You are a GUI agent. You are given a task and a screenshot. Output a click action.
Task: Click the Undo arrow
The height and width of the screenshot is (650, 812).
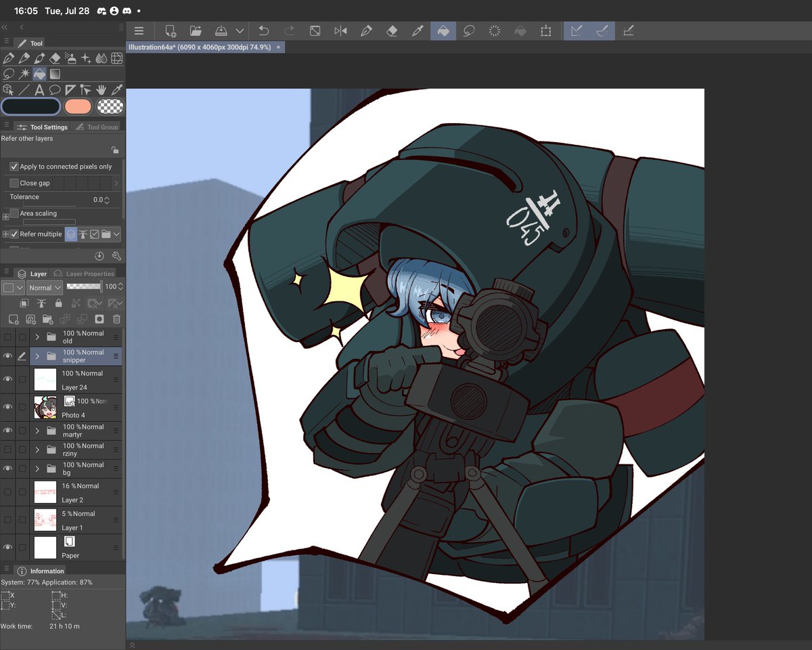click(264, 31)
